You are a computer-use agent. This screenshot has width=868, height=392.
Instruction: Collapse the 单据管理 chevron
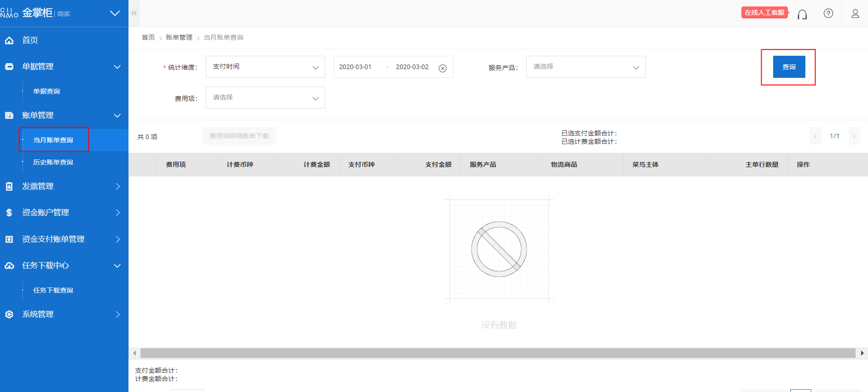[x=117, y=67]
